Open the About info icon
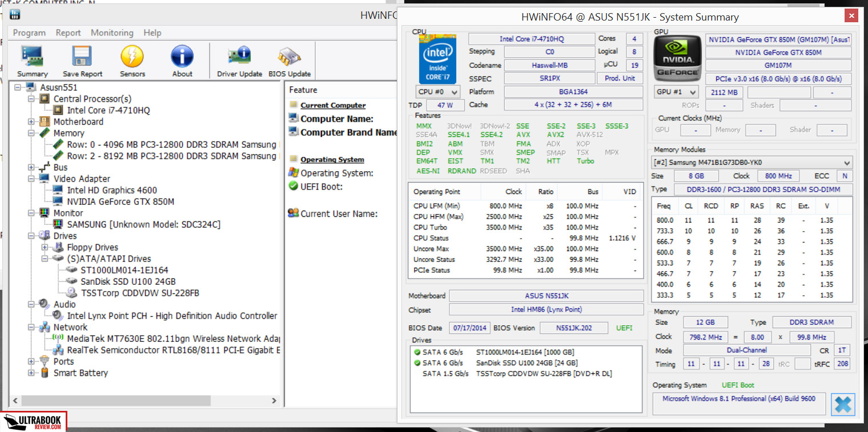Image resolution: width=868 pixels, height=432 pixels. tap(182, 61)
